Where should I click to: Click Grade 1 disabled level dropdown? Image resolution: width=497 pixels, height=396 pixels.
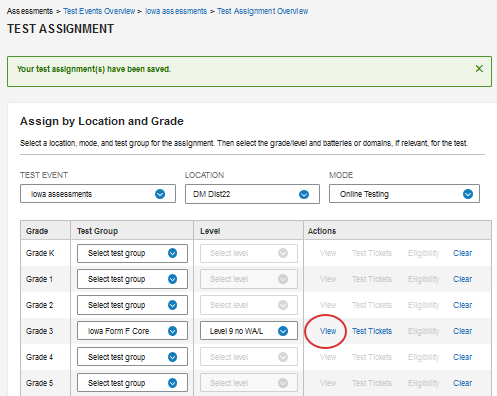tap(249, 279)
